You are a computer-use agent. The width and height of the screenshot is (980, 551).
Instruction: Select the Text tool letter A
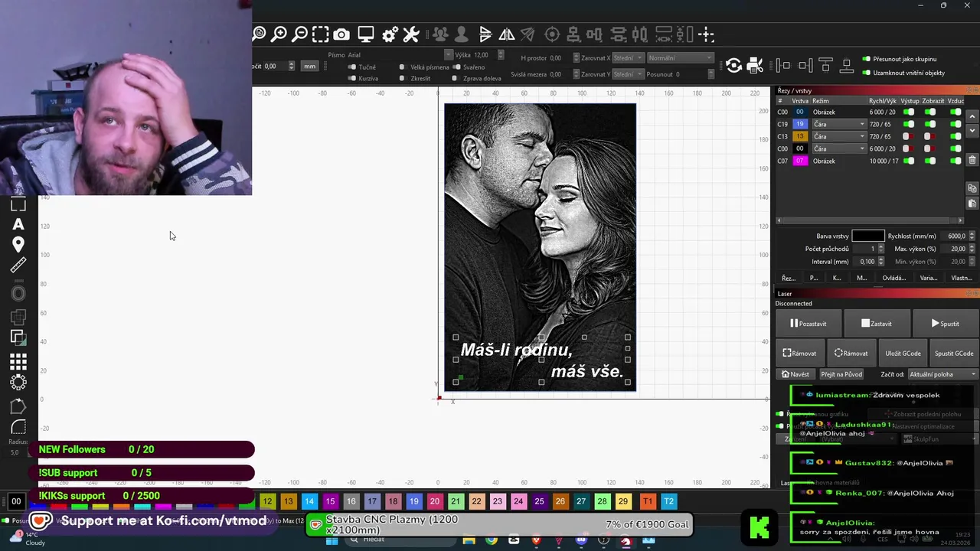[x=18, y=224]
